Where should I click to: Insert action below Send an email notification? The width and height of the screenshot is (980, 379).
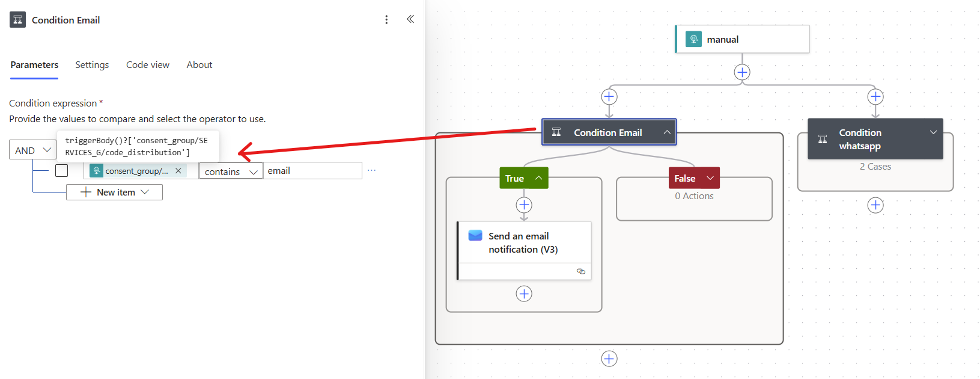click(x=524, y=294)
